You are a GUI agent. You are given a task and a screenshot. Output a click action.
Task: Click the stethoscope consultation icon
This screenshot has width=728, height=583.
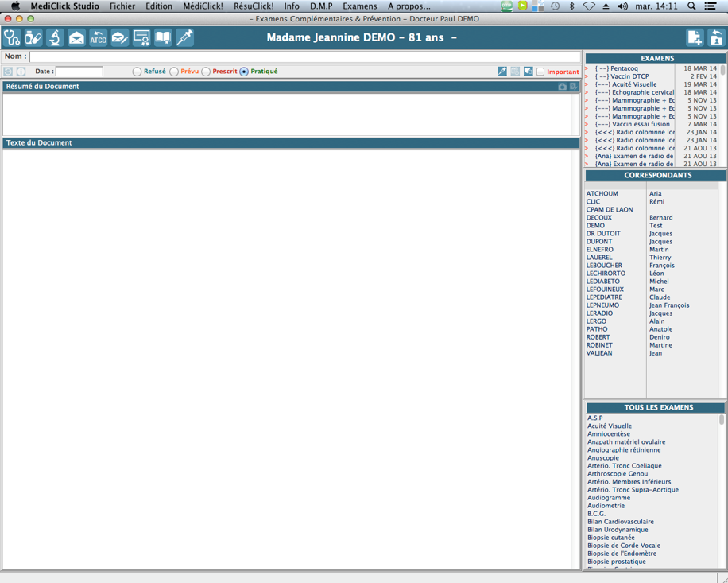tap(12, 37)
